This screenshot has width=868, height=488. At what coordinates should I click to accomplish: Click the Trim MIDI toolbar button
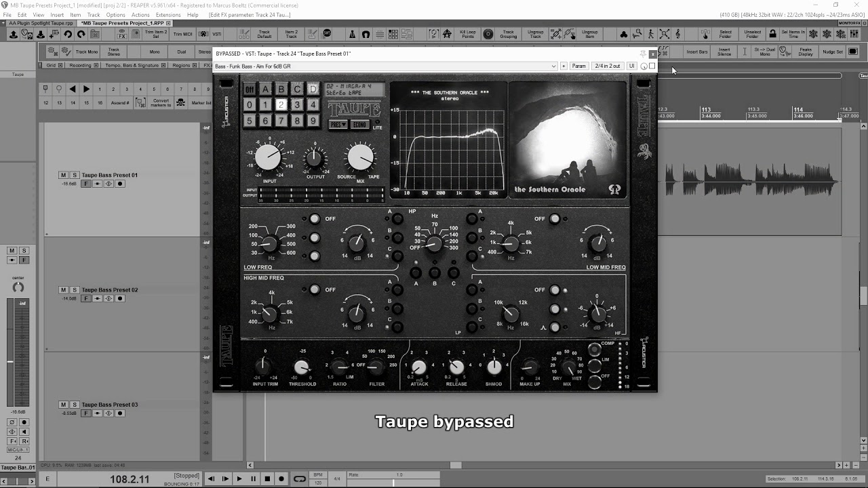(x=183, y=34)
